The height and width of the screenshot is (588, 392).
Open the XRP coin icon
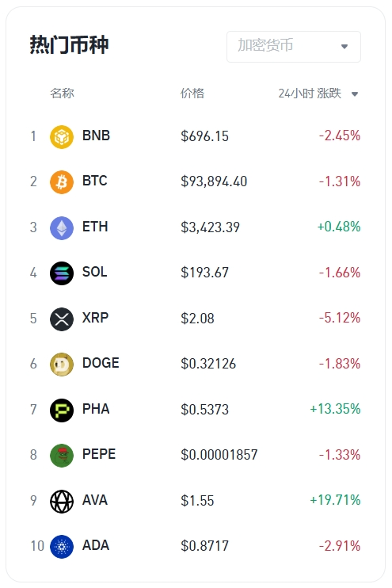[x=62, y=319]
